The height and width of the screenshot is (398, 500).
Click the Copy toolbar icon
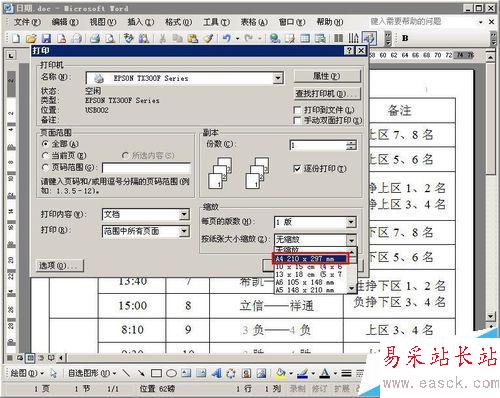(178, 38)
